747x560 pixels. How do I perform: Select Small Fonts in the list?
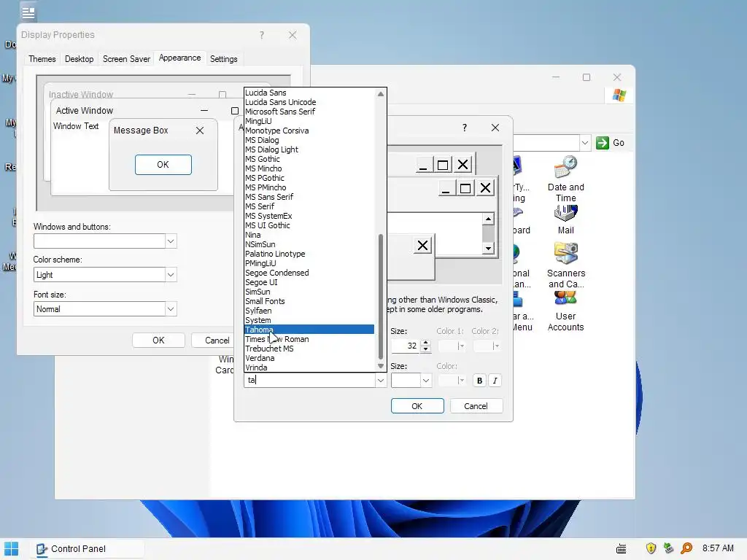309,301
